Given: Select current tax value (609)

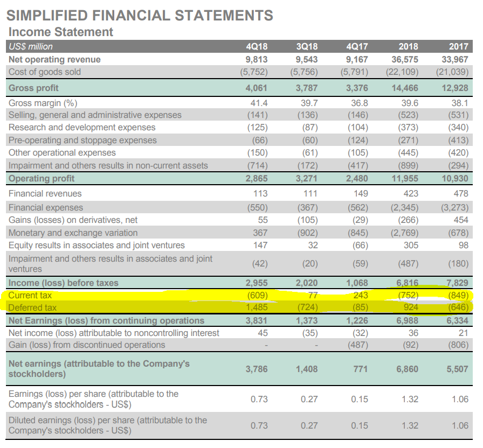Looking at the screenshot, I should click(258, 296).
